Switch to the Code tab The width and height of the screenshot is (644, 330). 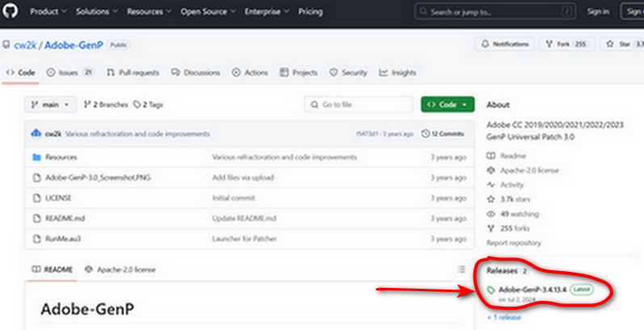20,73
